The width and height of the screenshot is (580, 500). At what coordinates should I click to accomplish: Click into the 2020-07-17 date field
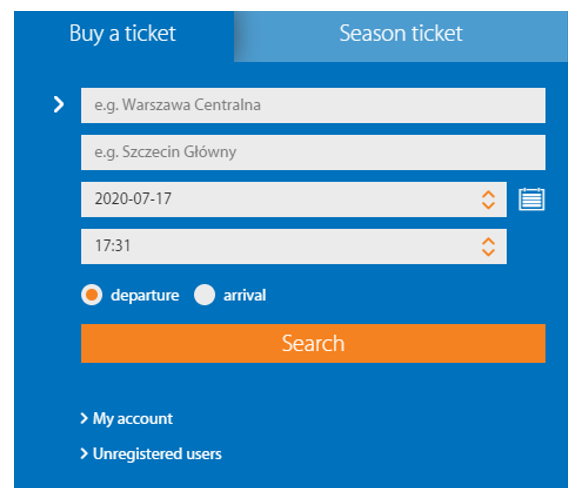tap(294, 199)
